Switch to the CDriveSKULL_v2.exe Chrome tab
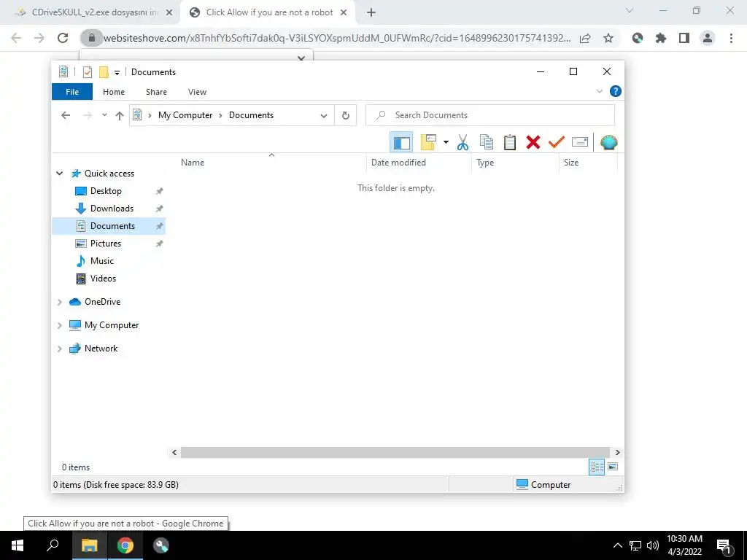The width and height of the screenshot is (747, 560). [x=93, y=12]
